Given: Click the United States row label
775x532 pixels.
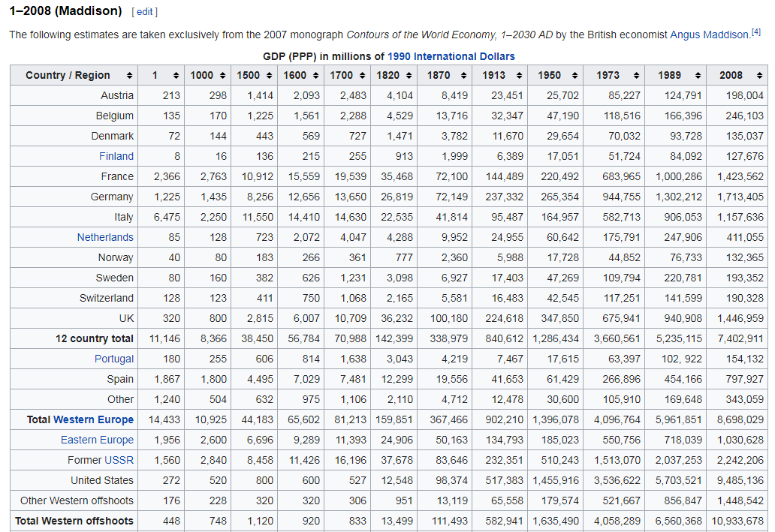Looking at the screenshot, I should 102,480.
